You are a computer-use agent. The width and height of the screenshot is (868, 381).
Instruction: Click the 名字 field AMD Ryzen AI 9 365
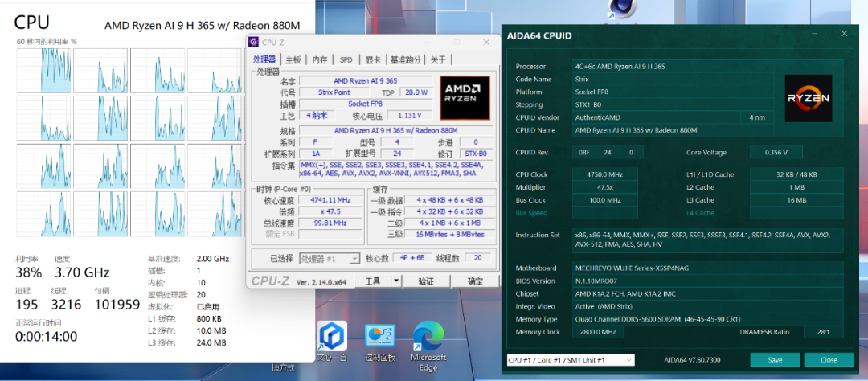point(366,81)
